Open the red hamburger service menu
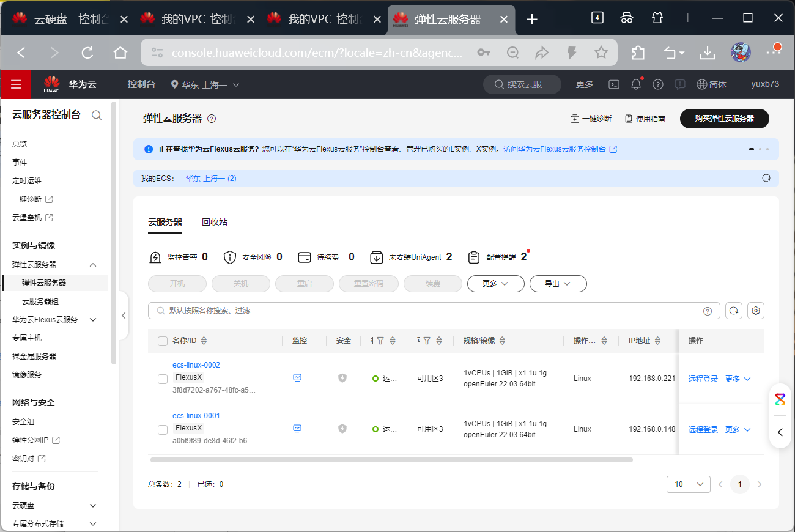Screen dimensions: 795x532 16,84
